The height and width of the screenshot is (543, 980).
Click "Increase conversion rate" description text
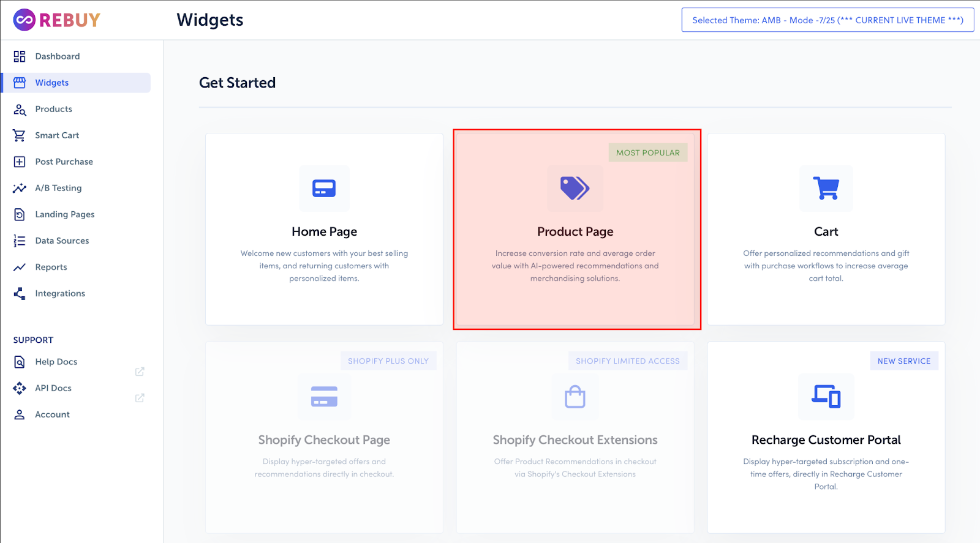(x=575, y=266)
